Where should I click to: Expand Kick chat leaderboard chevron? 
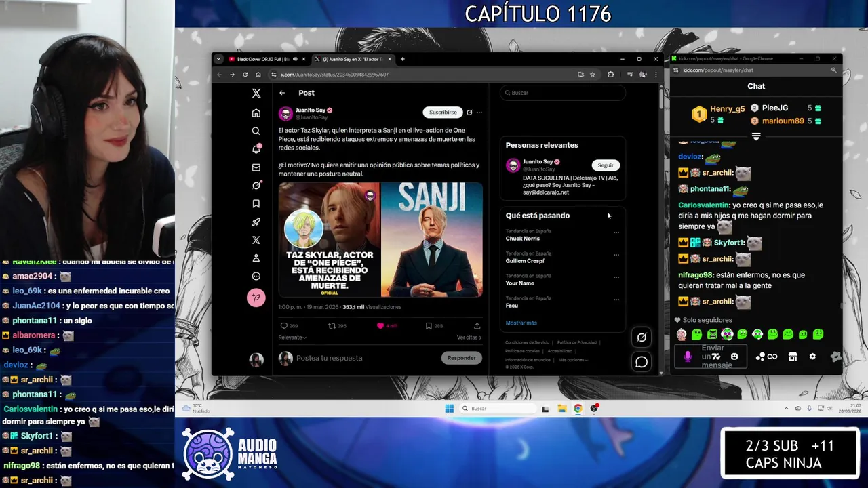756,136
